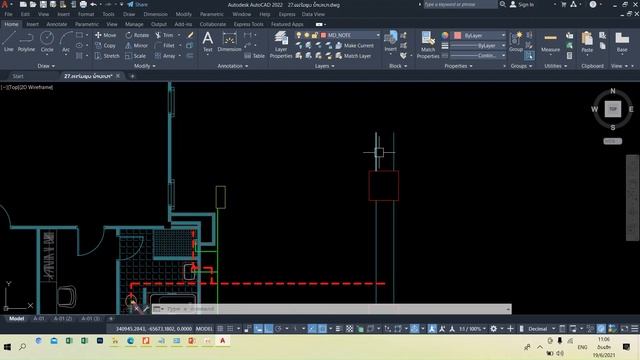Expand the Properties panel
640x360 pixels.
pos(458,66)
